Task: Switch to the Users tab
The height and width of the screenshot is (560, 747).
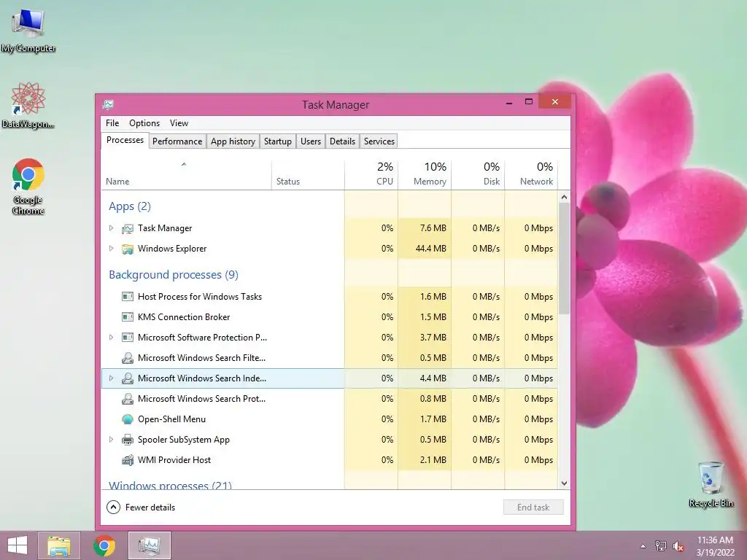Action: [x=311, y=141]
